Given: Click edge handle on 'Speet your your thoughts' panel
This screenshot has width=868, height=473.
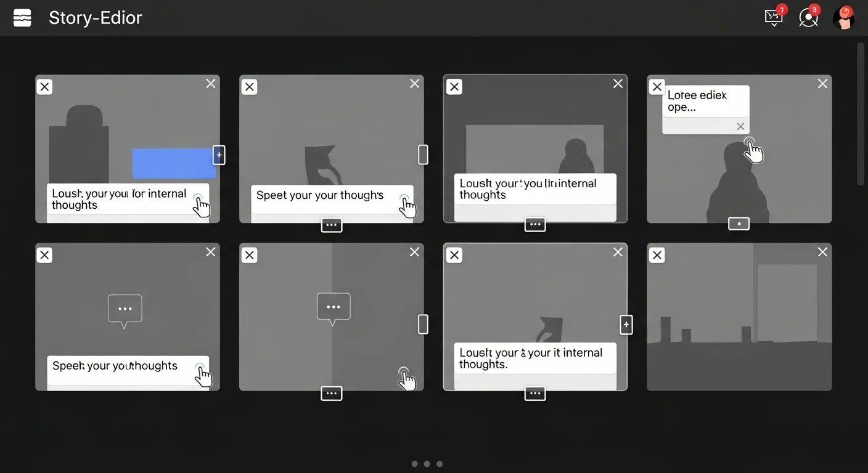Looking at the screenshot, I should click(x=423, y=154).
